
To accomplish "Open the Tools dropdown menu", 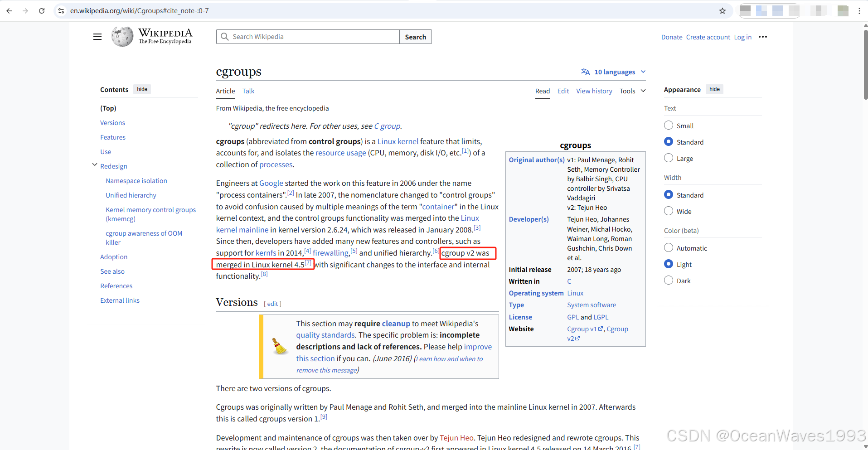I will point(632,91).
